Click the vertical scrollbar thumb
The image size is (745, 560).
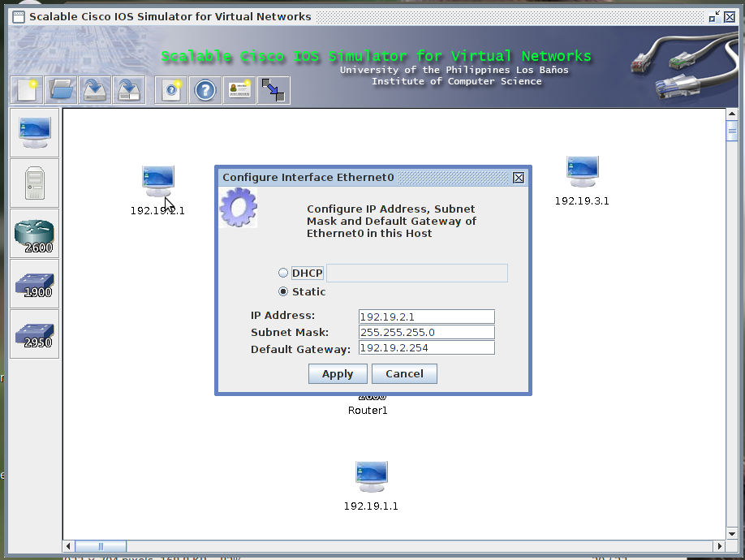pos(732,131)
